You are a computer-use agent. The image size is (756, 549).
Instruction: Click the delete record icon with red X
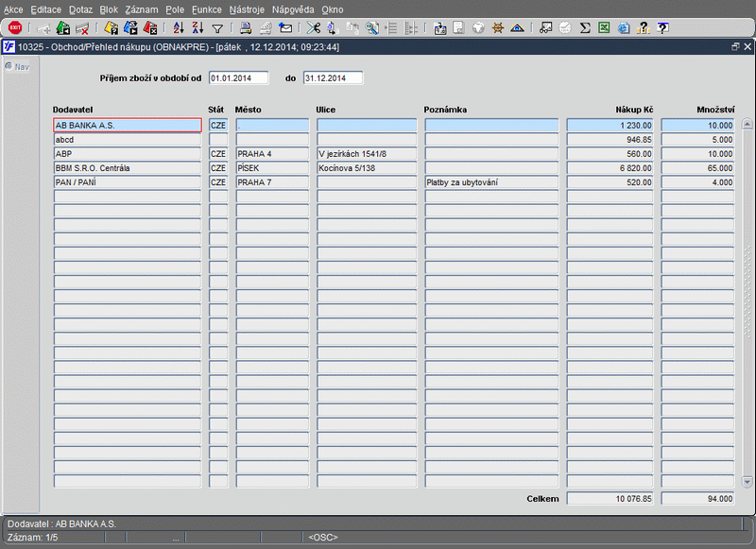(82, 28)
